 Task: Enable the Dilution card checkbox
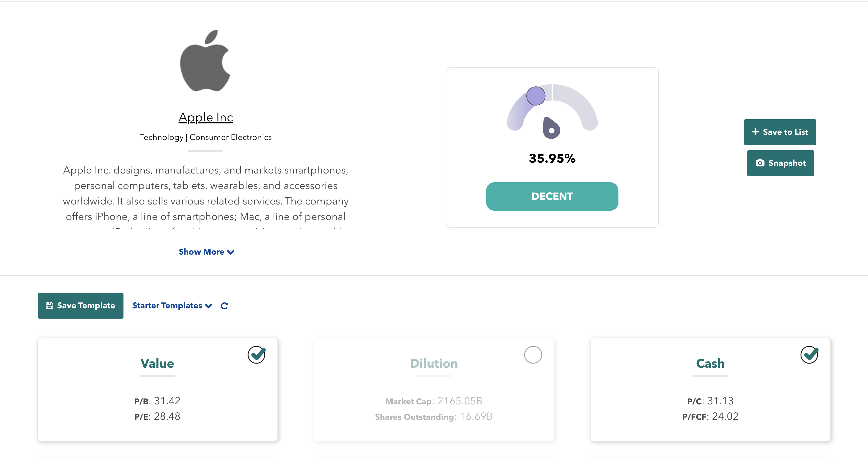[533, 354]
